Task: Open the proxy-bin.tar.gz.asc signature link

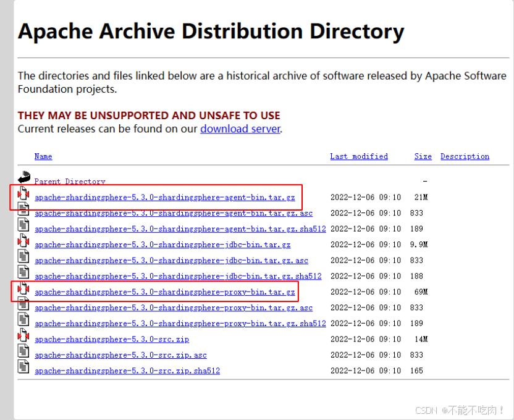Action: point(174,308)
